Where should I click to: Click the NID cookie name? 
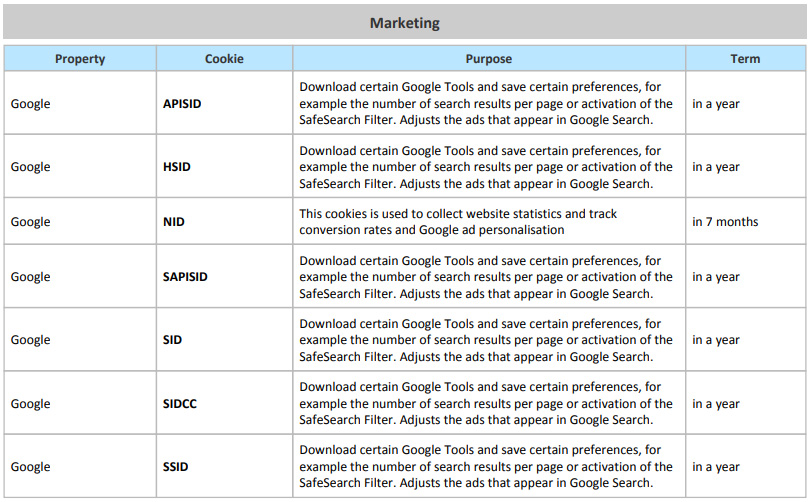pyautogui.click(x=174, y=222)
